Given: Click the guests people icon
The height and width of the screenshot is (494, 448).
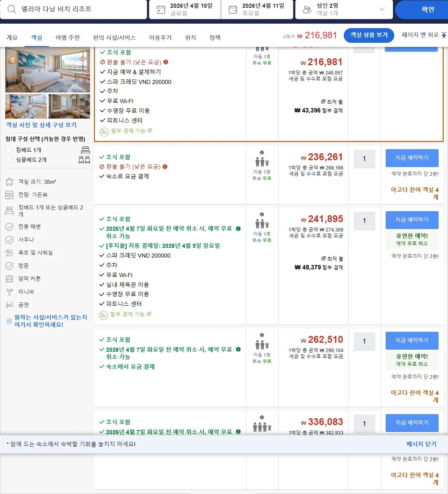Looking at the screenshot, I should coord(307,9).
